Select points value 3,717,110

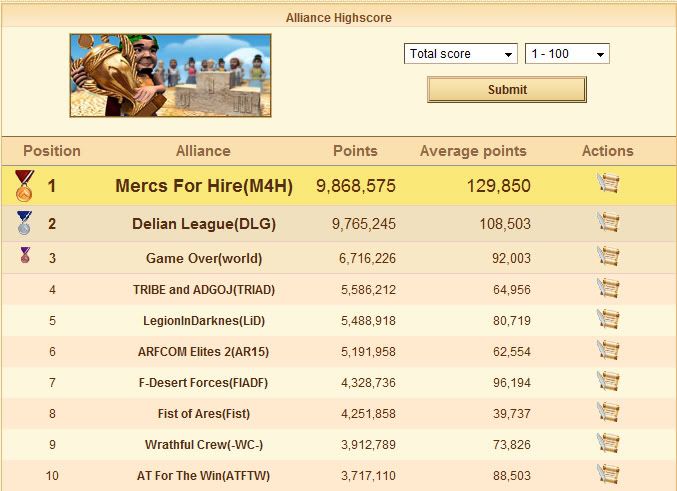(x=368, y=476)
